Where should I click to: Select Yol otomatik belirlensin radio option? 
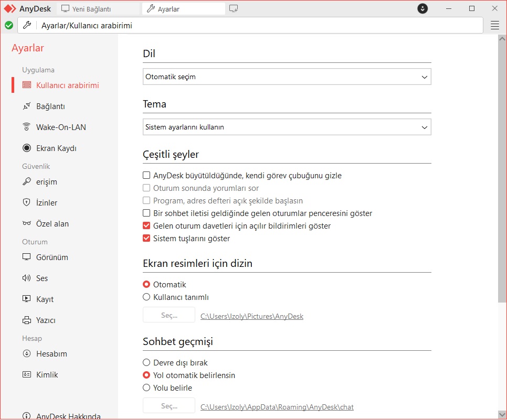146,375
